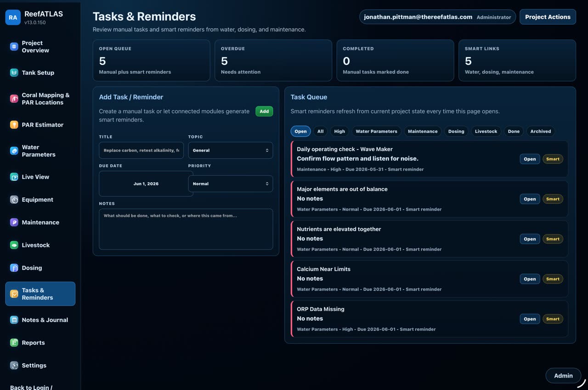Click the Smart Links summary card

[517, 60]
